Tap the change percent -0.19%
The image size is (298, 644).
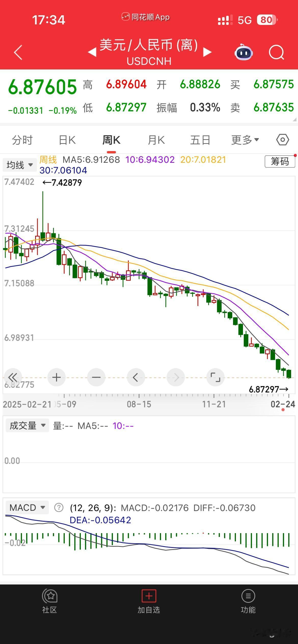[63, 111]
